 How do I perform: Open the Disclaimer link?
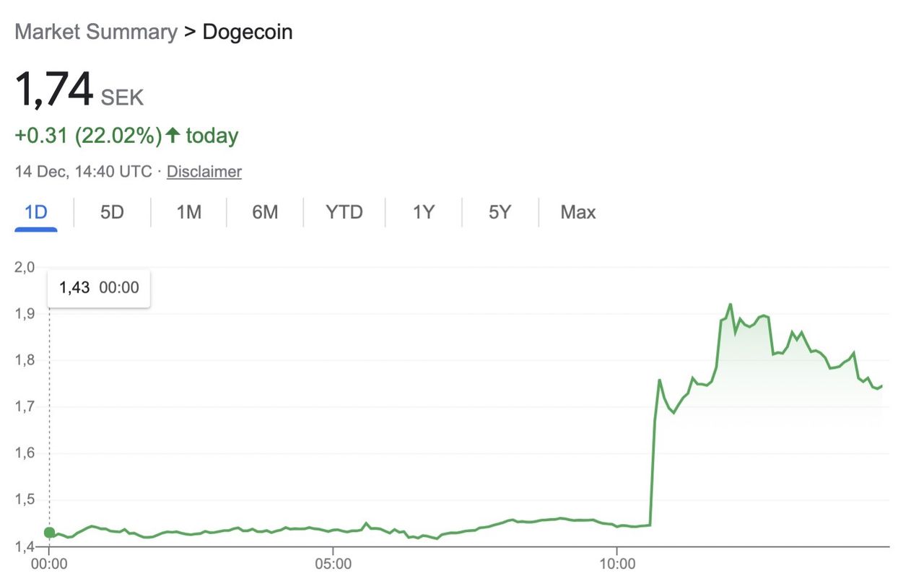204,172
